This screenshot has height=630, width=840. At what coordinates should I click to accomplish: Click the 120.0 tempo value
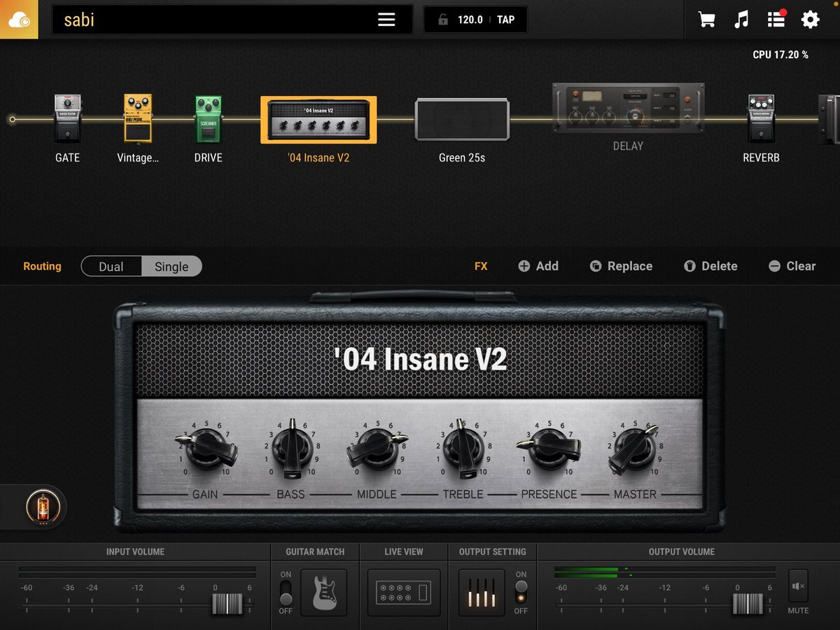(470, 20)
